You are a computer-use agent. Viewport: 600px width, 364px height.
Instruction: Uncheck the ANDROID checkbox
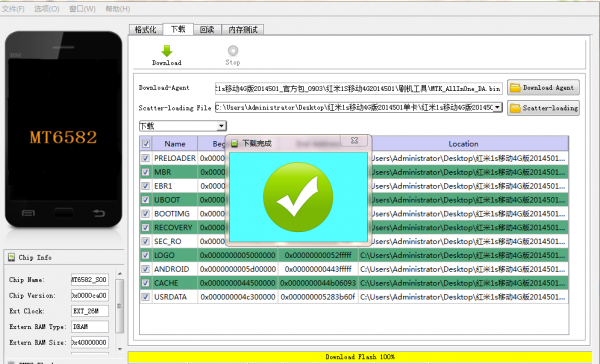point(145,269)
